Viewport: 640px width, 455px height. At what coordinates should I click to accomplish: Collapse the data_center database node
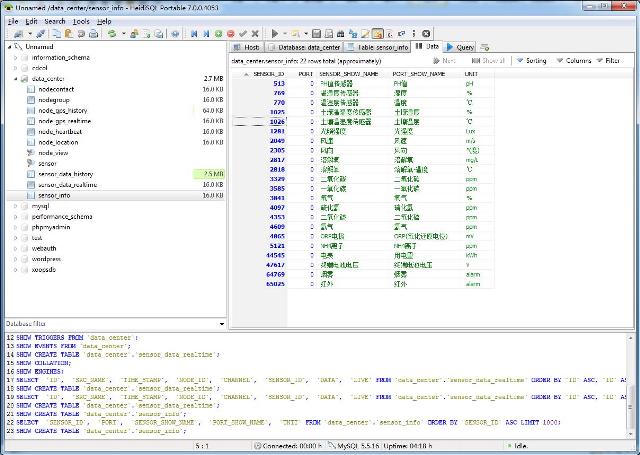[x=16, y=78]
